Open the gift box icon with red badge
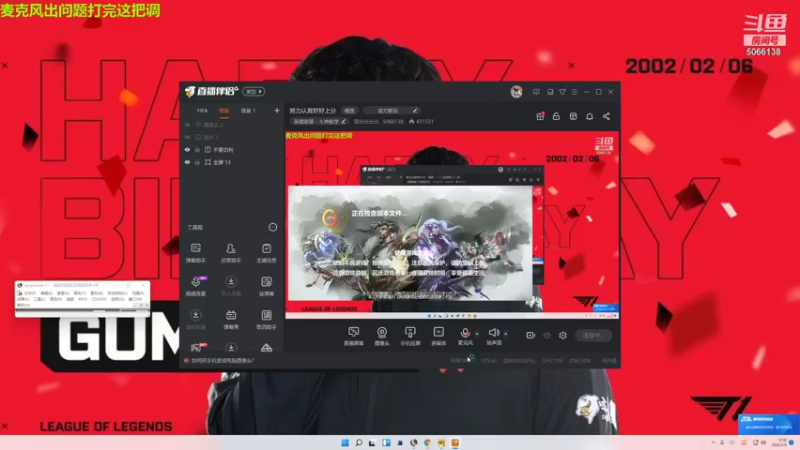The image size is (800, 450). [x=540, y=116]
